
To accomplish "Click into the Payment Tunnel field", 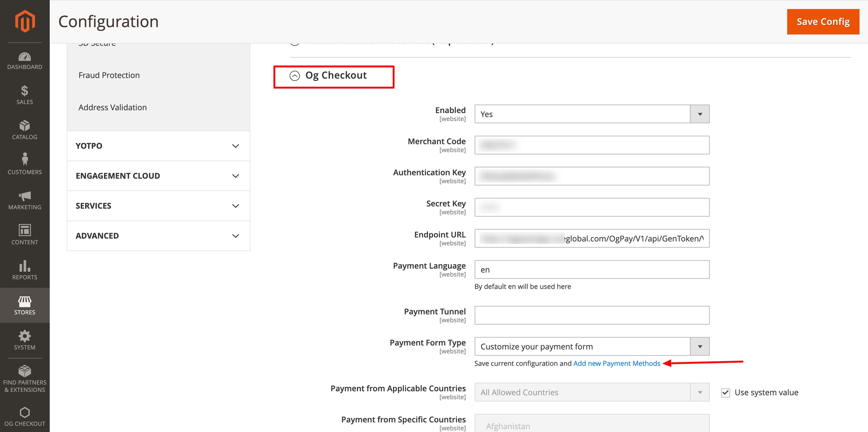I will (x=591, y=315).
